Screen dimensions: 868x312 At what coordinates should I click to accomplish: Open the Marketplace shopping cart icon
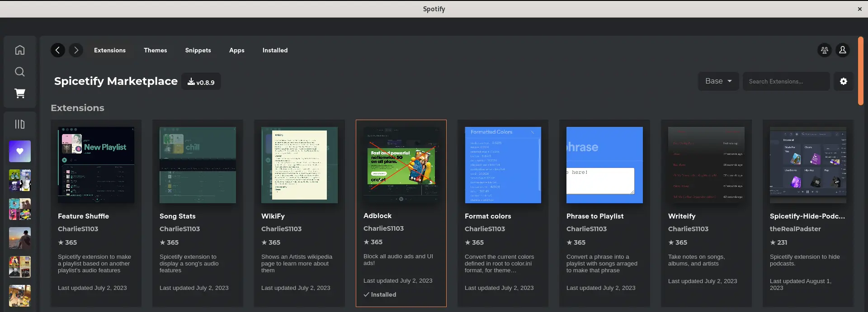(x=20, y=93)
